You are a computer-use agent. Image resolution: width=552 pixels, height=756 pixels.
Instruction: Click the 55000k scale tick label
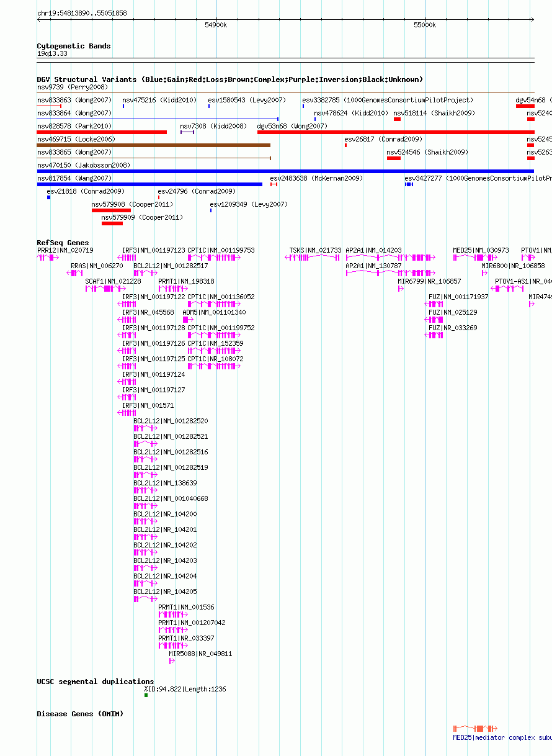[x=425, y=25]
